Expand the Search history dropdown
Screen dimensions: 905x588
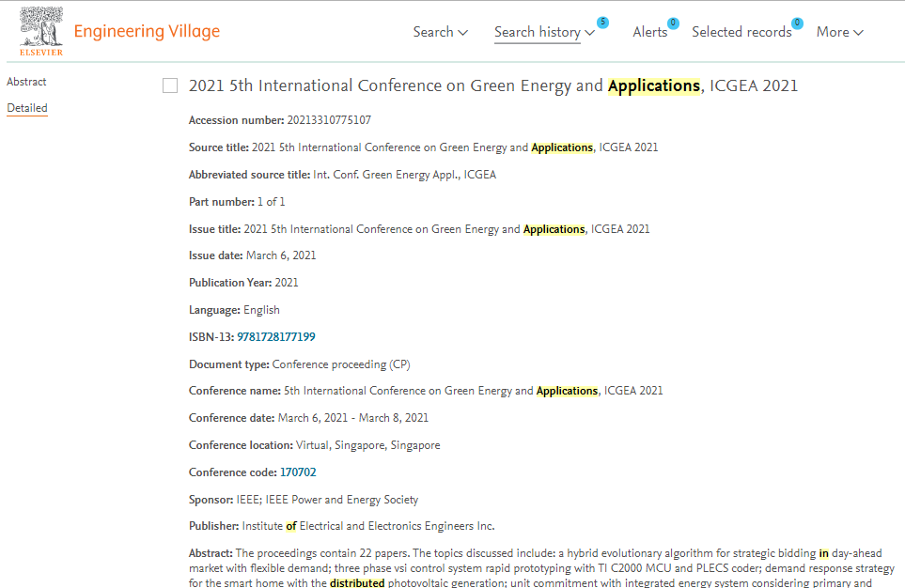point(544,32)
